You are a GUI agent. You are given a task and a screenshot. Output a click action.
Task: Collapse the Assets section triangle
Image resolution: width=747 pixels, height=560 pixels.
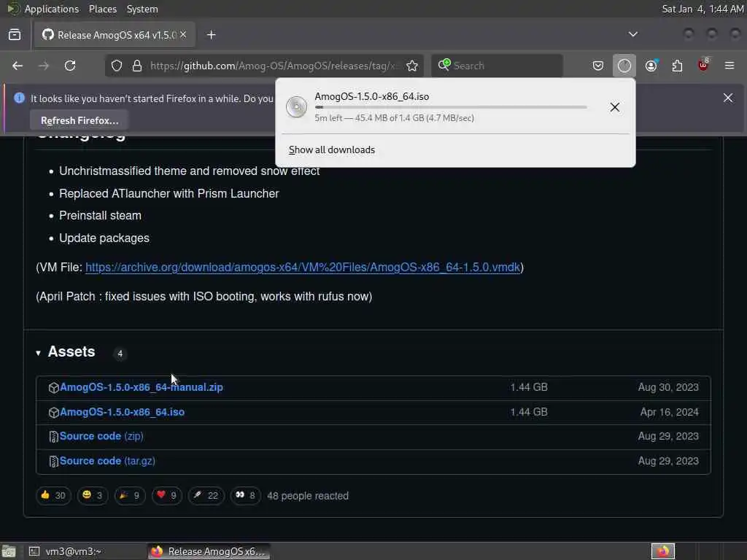pos(38,353)
